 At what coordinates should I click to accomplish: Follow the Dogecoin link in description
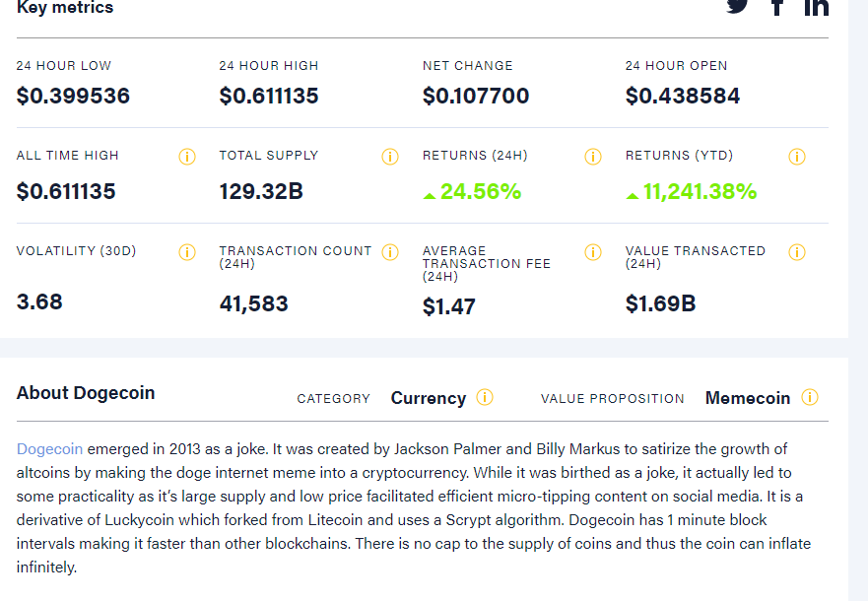pos(49,449)
